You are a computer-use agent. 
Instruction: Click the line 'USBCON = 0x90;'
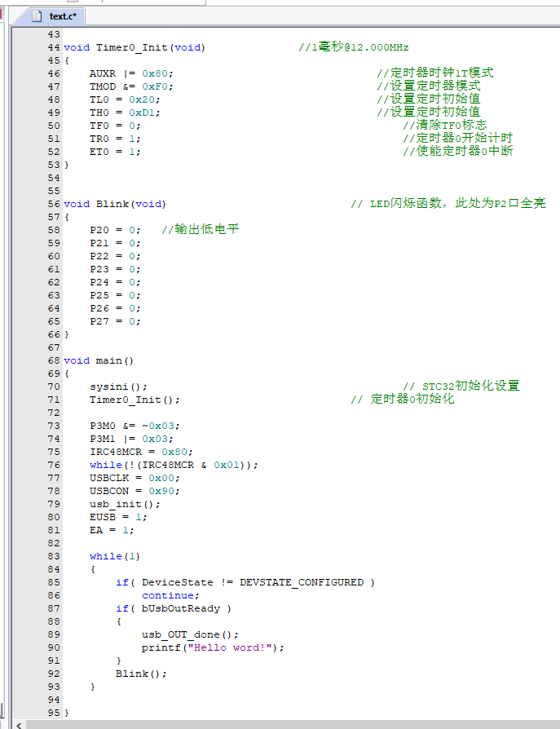click(134, 491)
